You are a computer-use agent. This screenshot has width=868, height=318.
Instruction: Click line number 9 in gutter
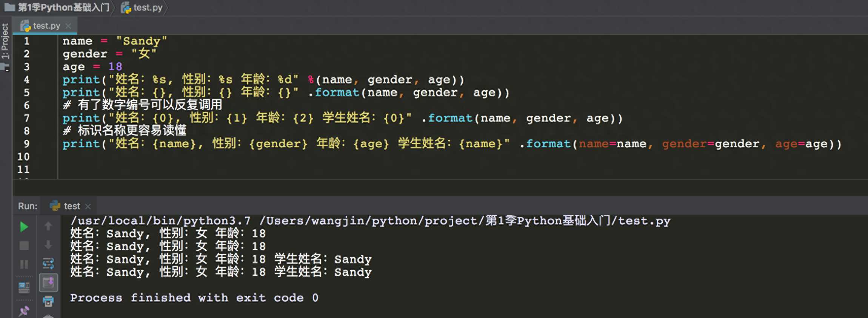click(x=26, y=144)
